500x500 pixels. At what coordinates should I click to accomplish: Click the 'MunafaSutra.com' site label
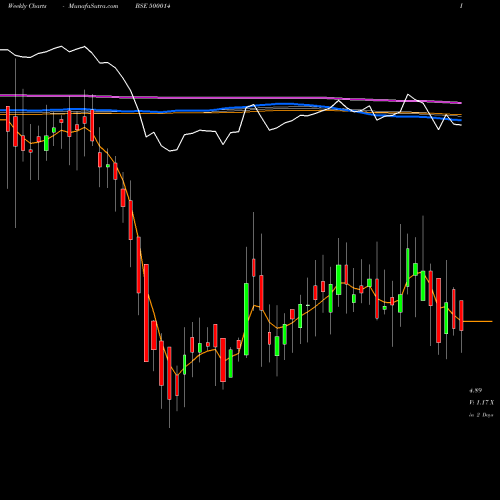93,6
